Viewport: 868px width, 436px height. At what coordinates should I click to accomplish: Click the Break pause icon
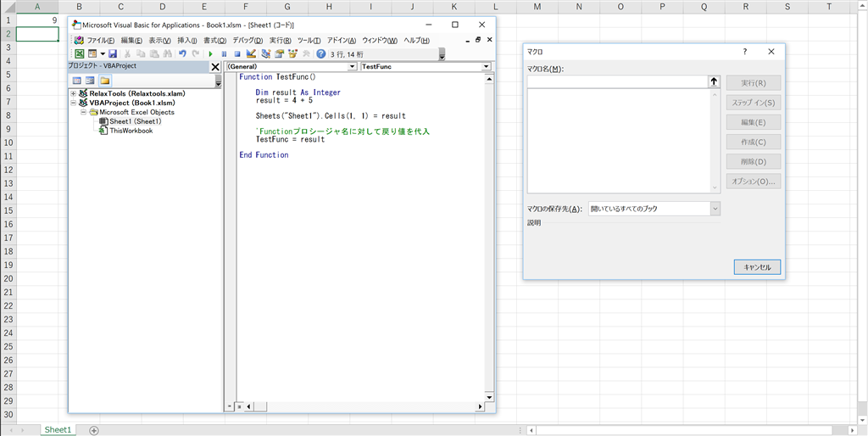coord(224,53)
